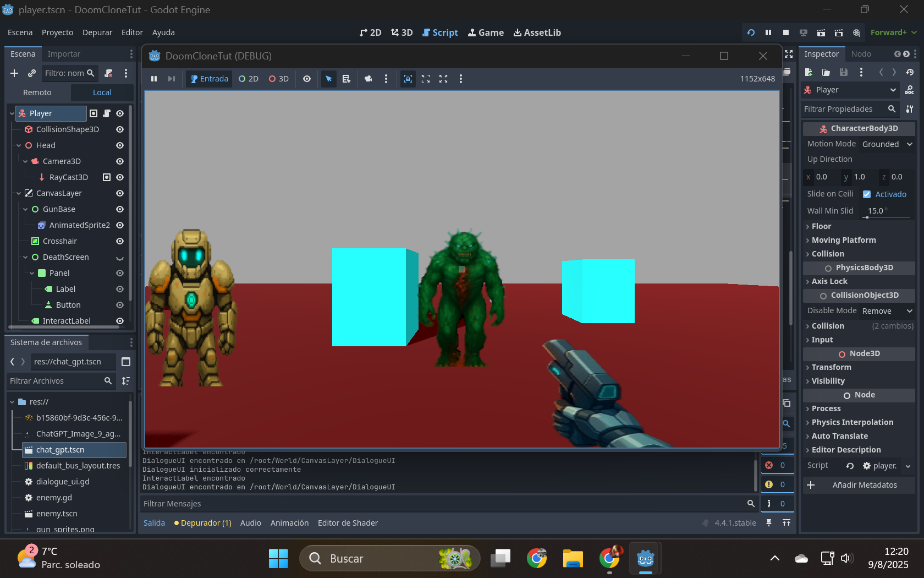The height and width of the screenshot is (578, 924).
Task: Click RayCast3D signal icon
Action: 107,177
